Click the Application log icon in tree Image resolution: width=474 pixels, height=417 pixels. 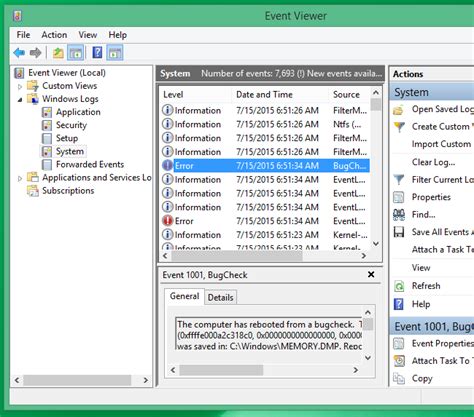[47, 112]
